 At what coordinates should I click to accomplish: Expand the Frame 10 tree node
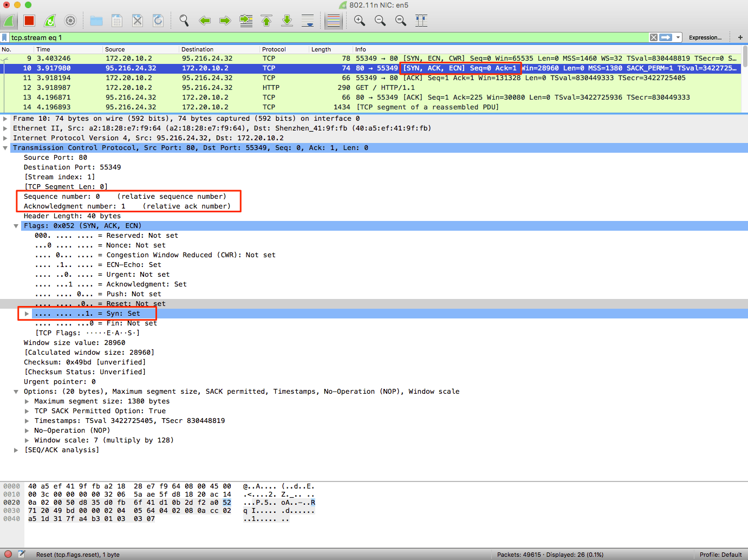pyautogui.click(x=5, y=119)
